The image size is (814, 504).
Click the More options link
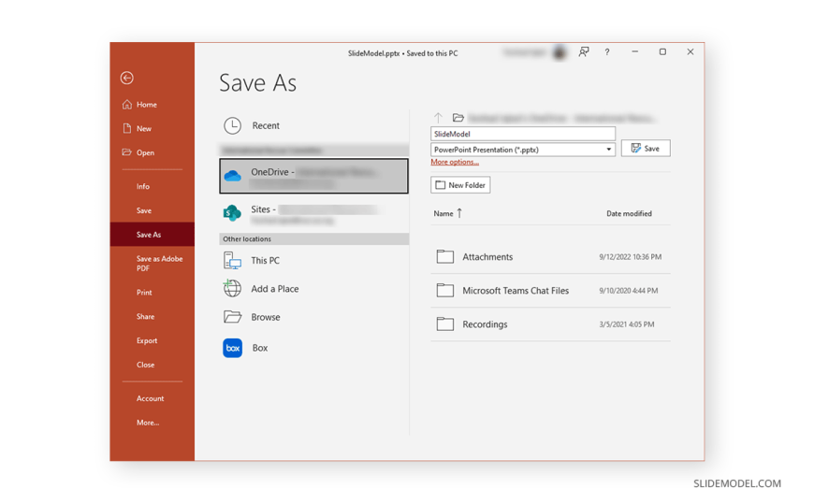click(x=455, y=163)
